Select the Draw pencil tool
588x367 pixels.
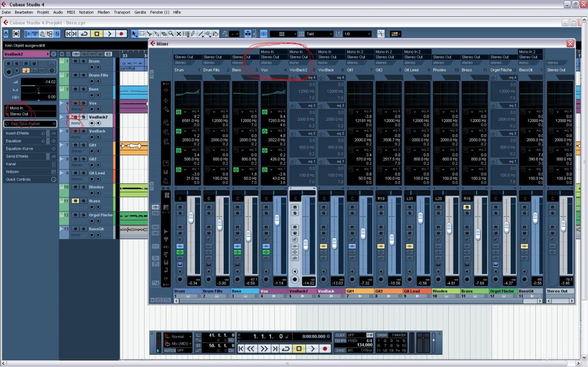coord(193,34)
